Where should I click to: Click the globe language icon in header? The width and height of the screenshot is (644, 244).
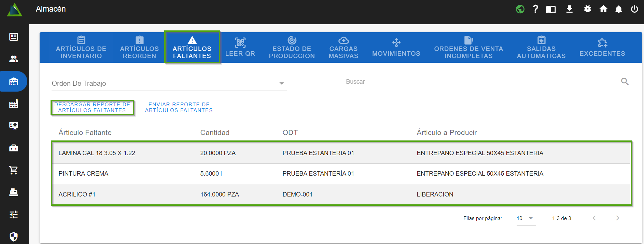tap(520, 9)
